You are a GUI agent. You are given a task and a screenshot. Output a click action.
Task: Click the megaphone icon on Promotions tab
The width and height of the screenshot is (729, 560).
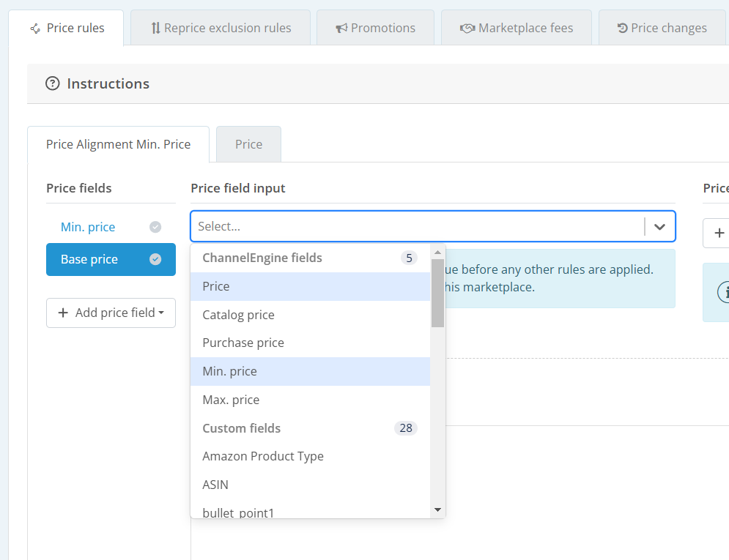341,28
